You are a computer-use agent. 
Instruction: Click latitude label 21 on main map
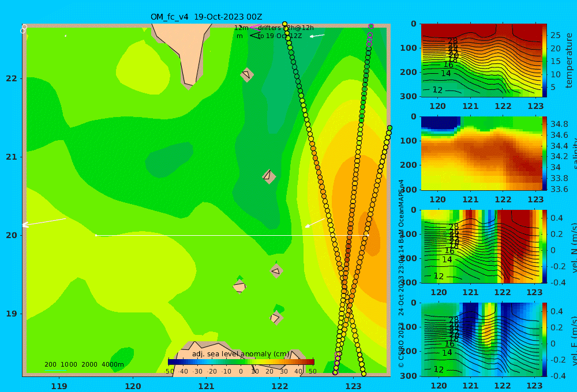coord(12,157)
